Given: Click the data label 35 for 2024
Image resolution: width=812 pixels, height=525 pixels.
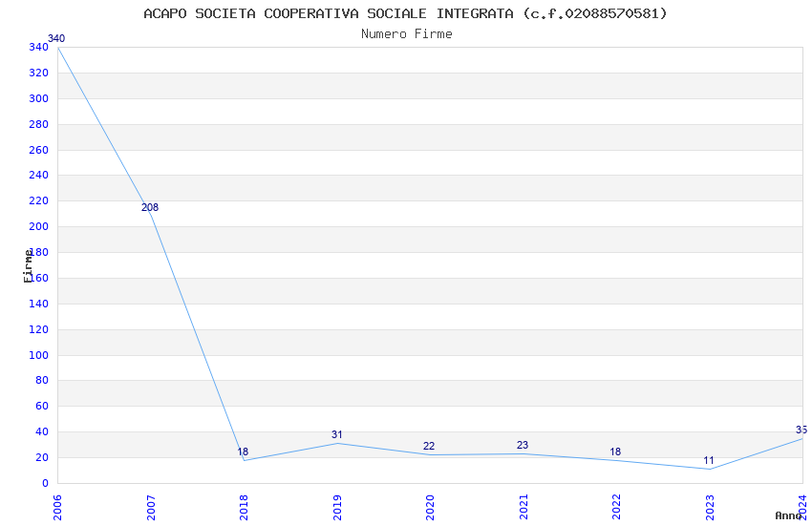Looking at the screenshot, I should point(801,430).
